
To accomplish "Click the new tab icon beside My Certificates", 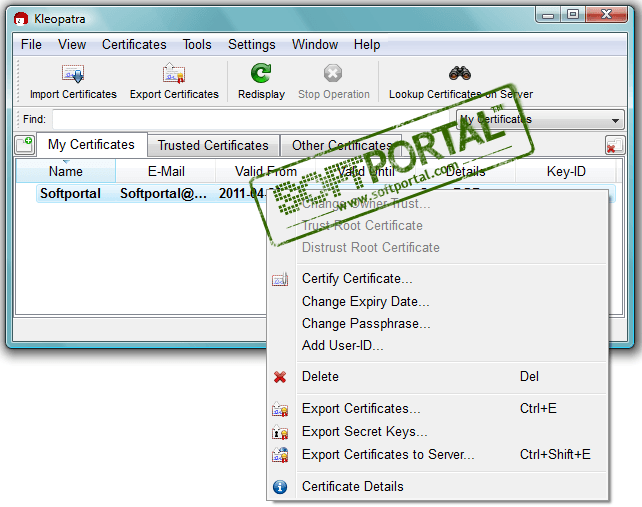I will pos(25,145).
